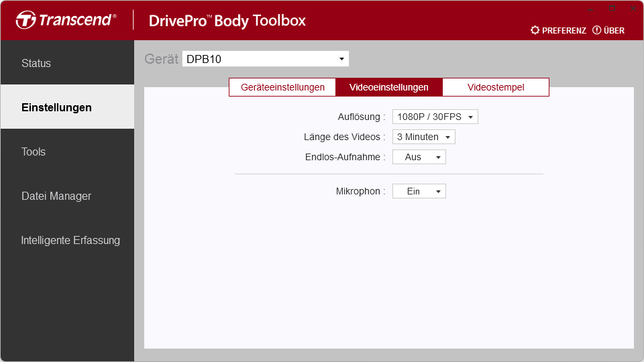
Task: Open Datei Manager in sidebar
Action: pos(67,196)
